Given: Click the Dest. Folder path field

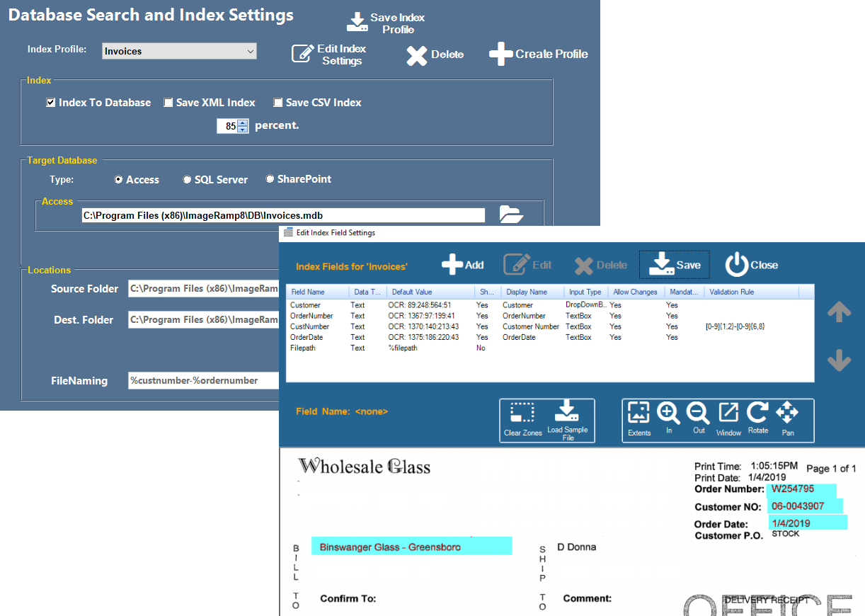Looking at the screenshot, I should point(204,319).
